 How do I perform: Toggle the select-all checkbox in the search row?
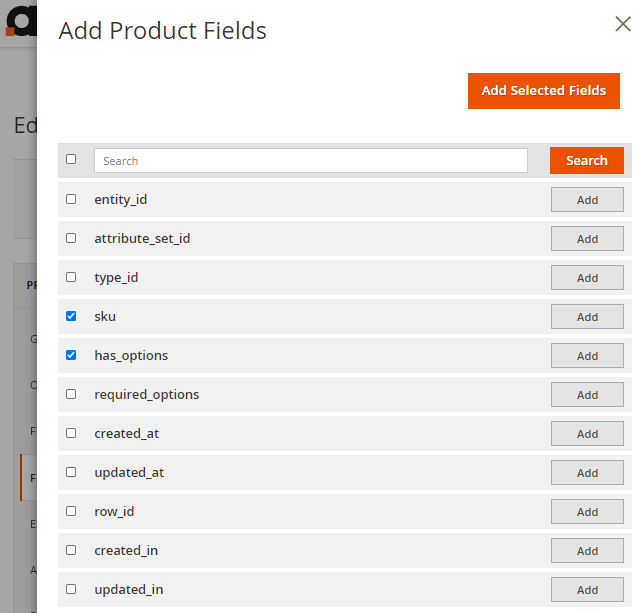tap(71, 159)
